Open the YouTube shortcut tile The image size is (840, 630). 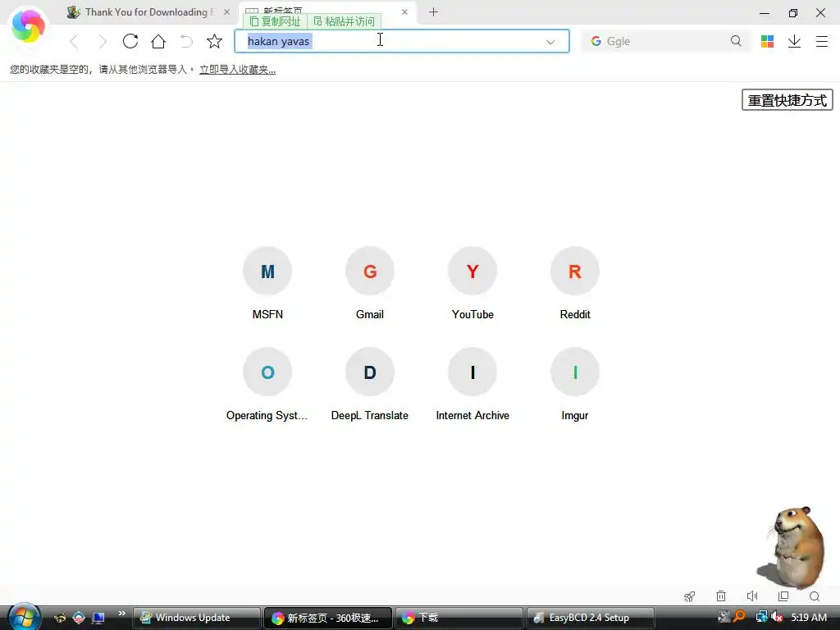(472, 283)
